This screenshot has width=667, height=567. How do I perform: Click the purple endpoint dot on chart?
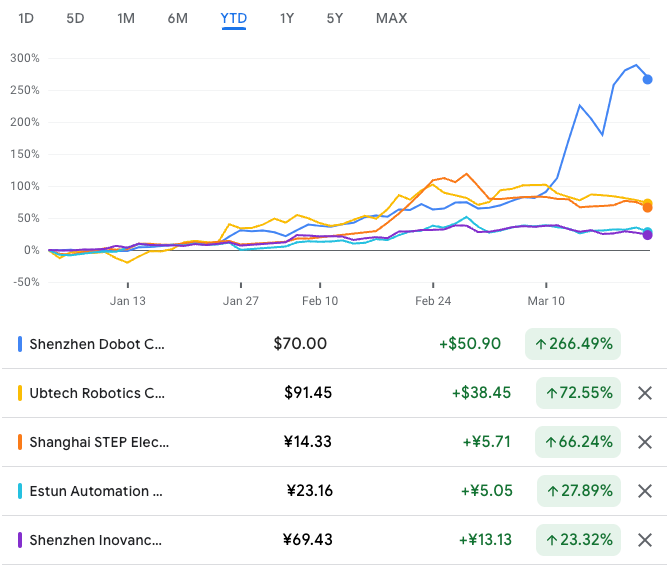pyautogui.click(x=647, y=235)
